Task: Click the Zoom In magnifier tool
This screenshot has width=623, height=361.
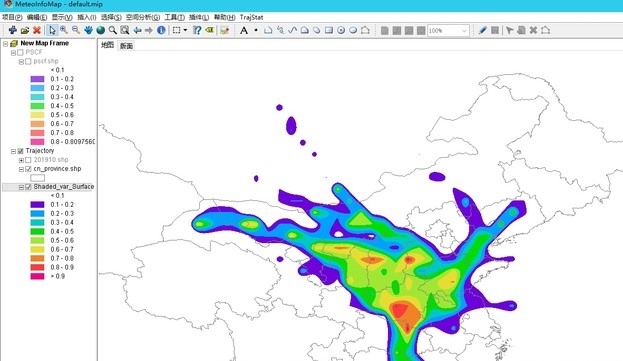Action: point(64,30)
